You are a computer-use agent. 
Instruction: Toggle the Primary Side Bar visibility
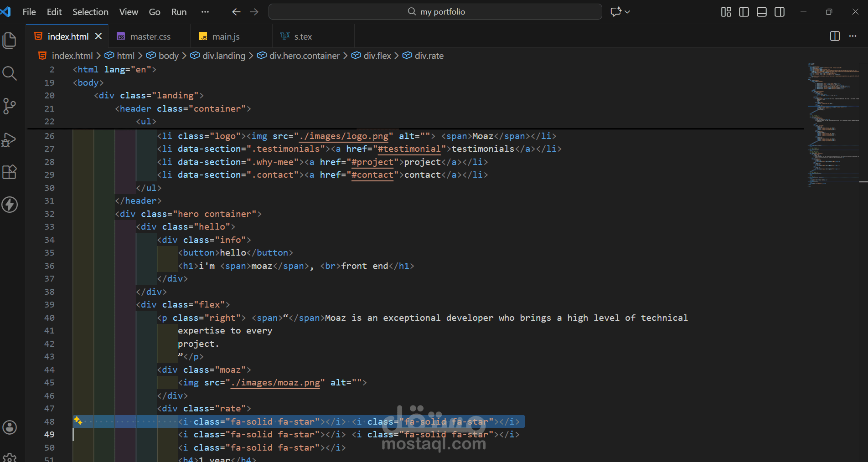[744, 12]
